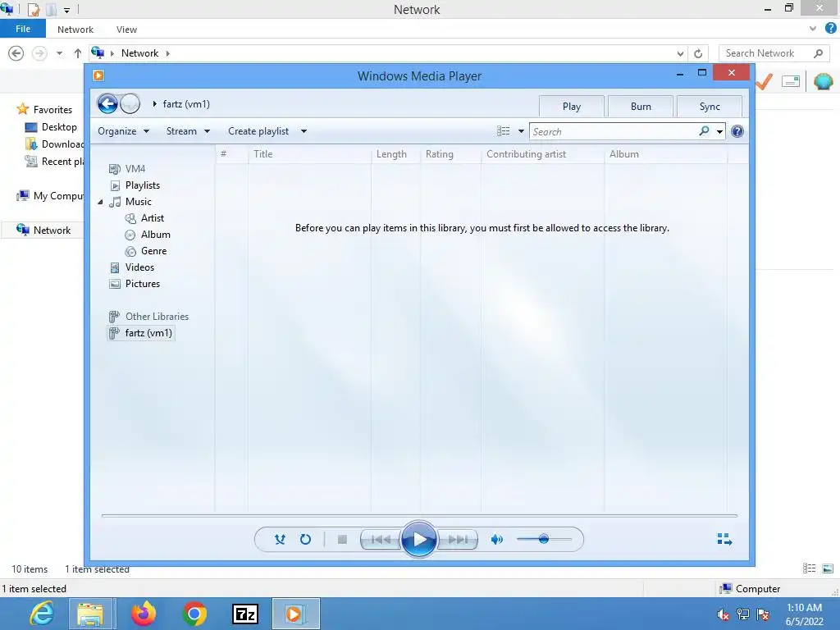Toggle repeat in Media Player
Screen dimensions: 840x630
coord(305,540)
